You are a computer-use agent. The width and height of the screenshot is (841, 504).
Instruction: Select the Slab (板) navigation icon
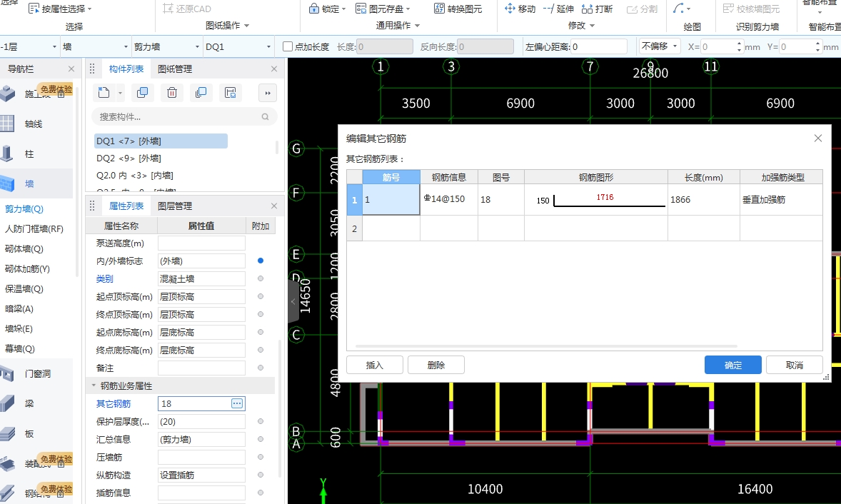click(x=7, y=433)
